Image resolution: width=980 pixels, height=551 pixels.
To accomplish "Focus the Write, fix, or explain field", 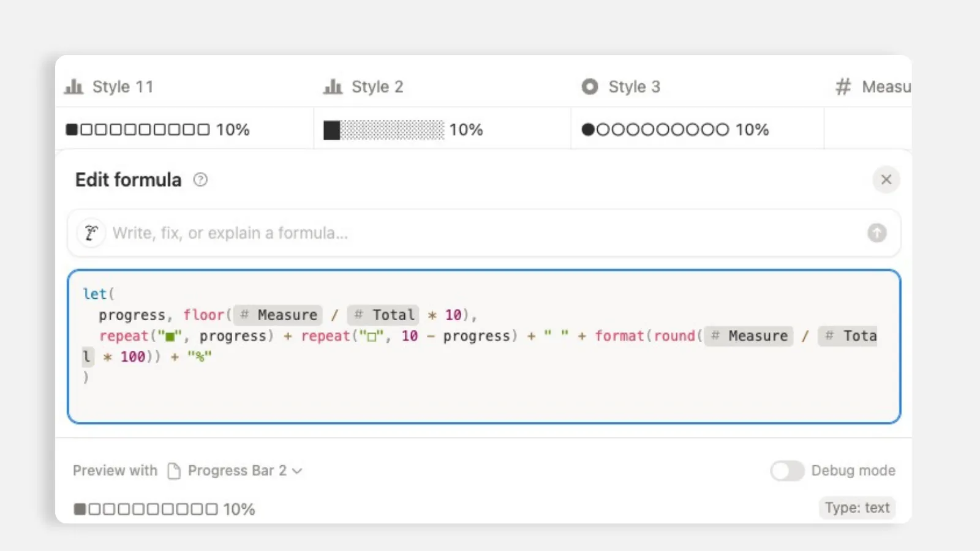I will tap(484, 233).
